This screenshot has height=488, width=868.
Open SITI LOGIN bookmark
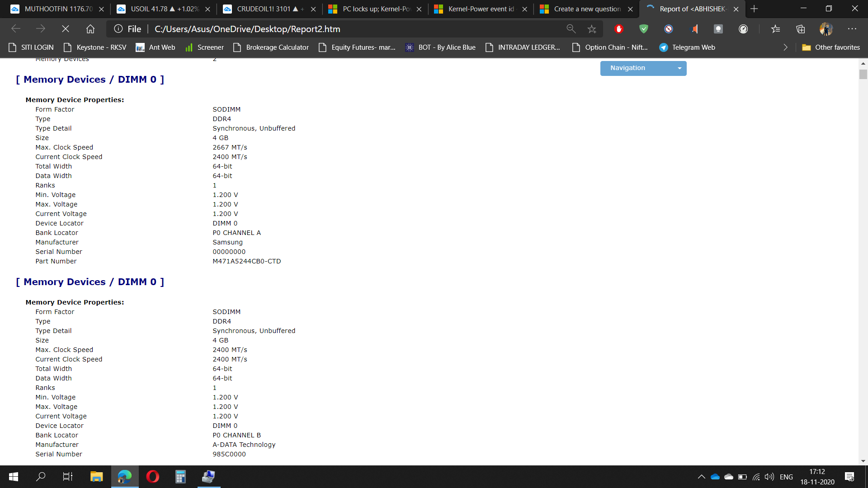point(31,47)
